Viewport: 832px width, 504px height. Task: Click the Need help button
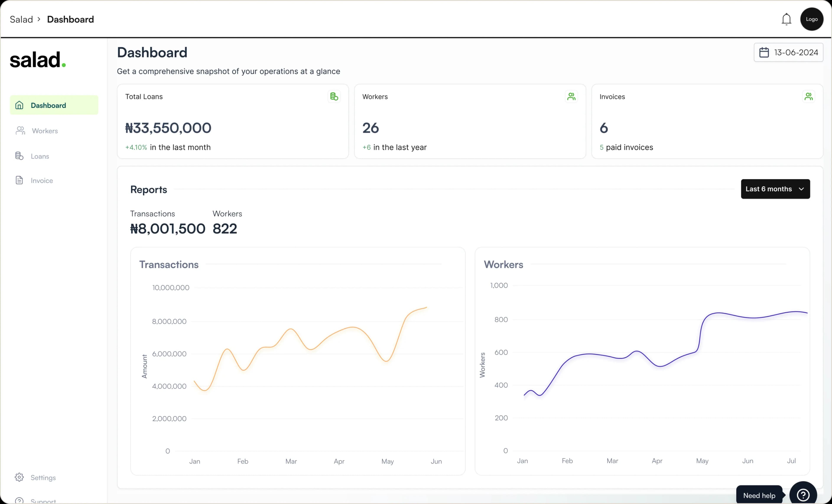coord(759,495)
